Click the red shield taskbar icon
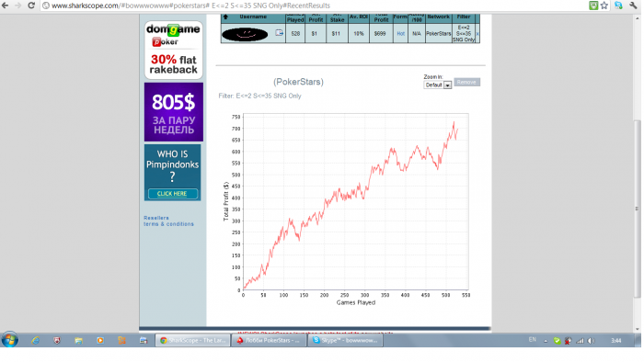 [57, 340]
